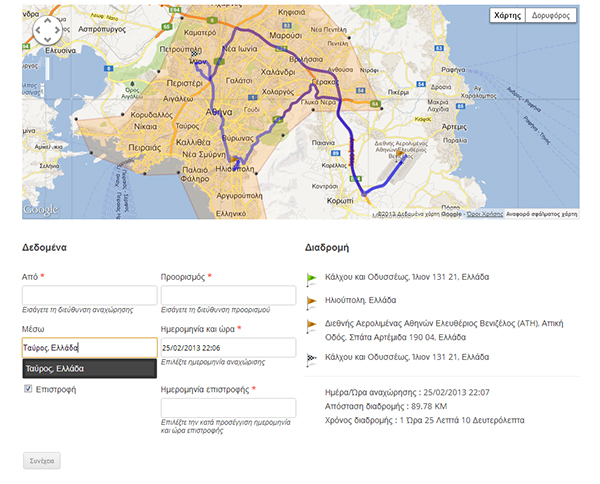600x484 pixels.
Task: Pan map up with navigation arrow
Action: [47, 21]
